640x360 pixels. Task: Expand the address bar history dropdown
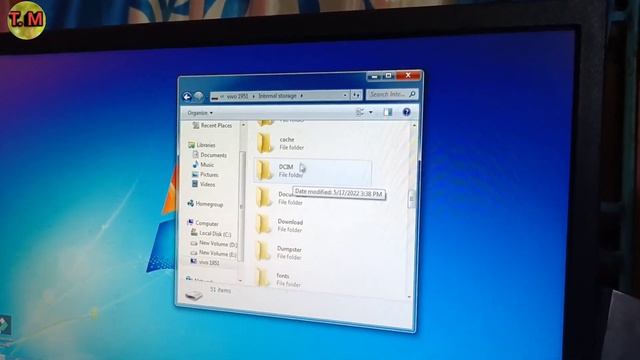click(x=345, y=95)
